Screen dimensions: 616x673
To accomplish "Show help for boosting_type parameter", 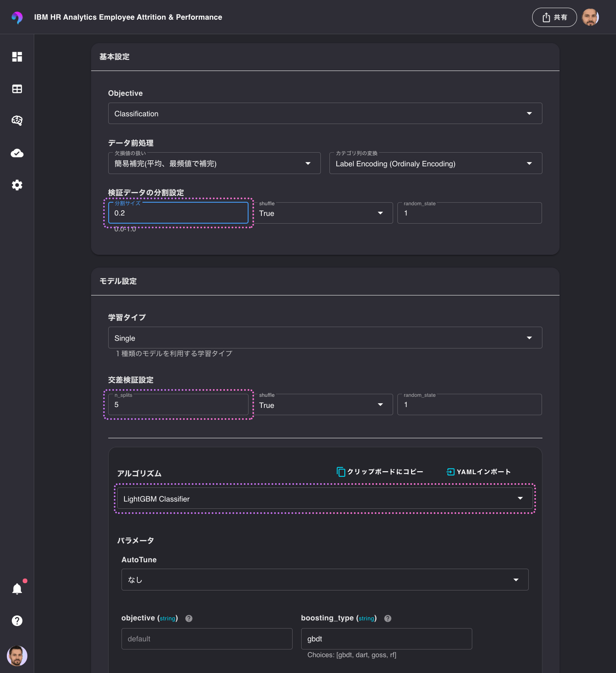I will [388, 618].
